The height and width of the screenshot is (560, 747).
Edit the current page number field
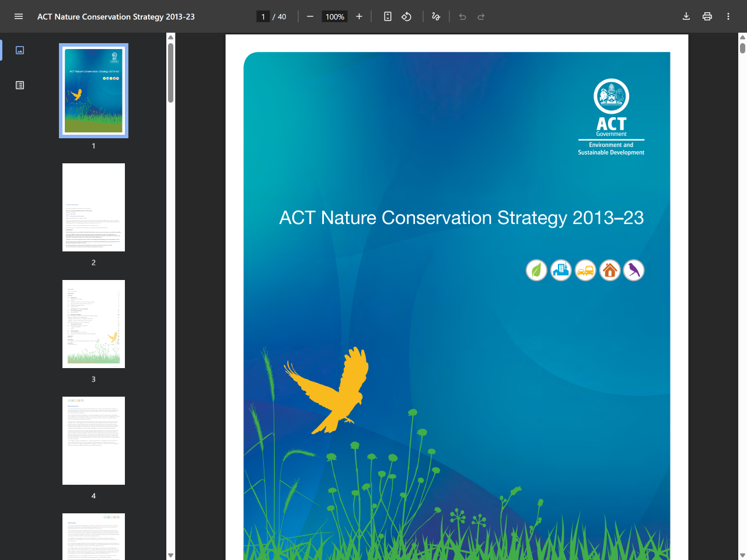(x=263, y=16)
